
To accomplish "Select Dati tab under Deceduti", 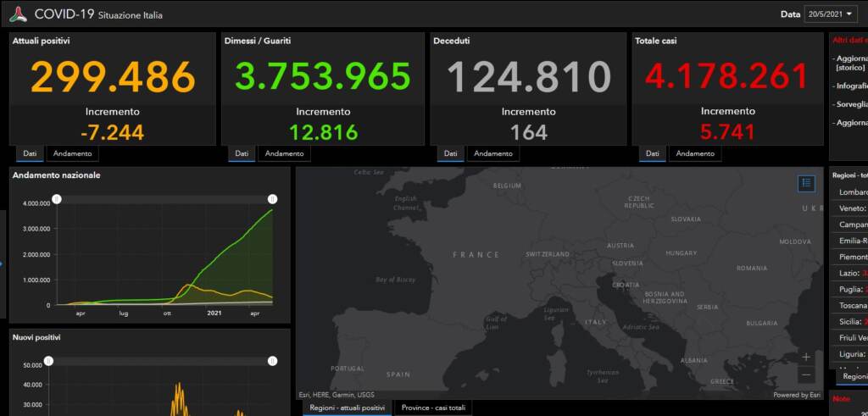I will pos(450,153).
